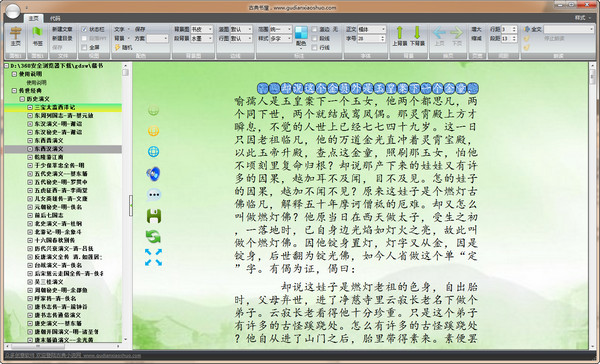
Task: Click the 全文 read-aloud icon
Action: coord(532,29)
